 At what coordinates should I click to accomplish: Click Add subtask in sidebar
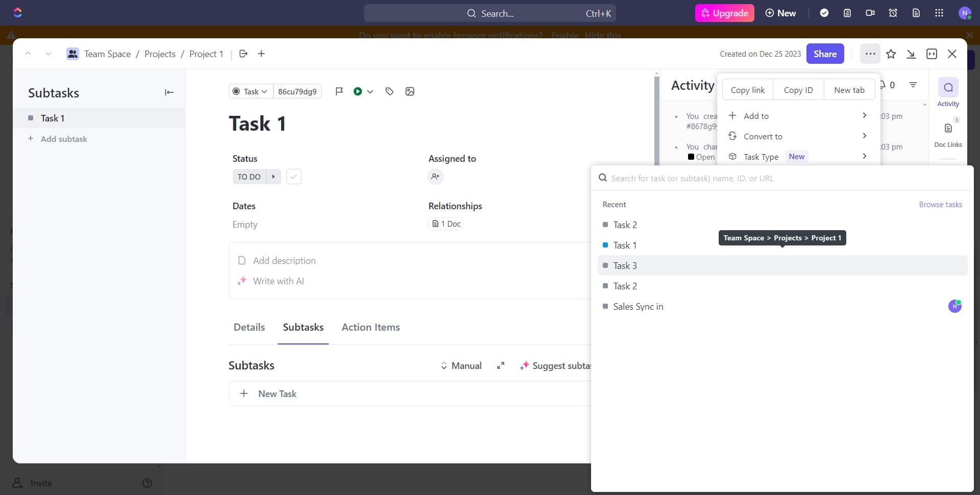(x=64, y=139)
